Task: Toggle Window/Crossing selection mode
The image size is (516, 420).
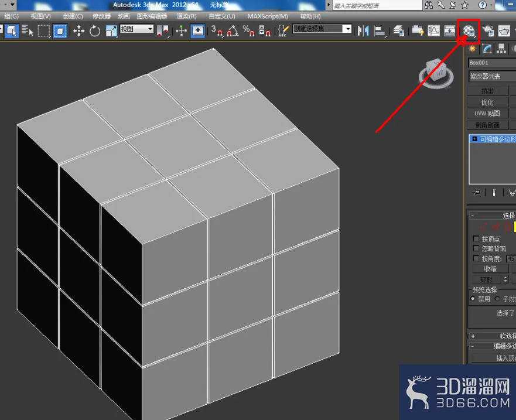Action: click(60, 31)
